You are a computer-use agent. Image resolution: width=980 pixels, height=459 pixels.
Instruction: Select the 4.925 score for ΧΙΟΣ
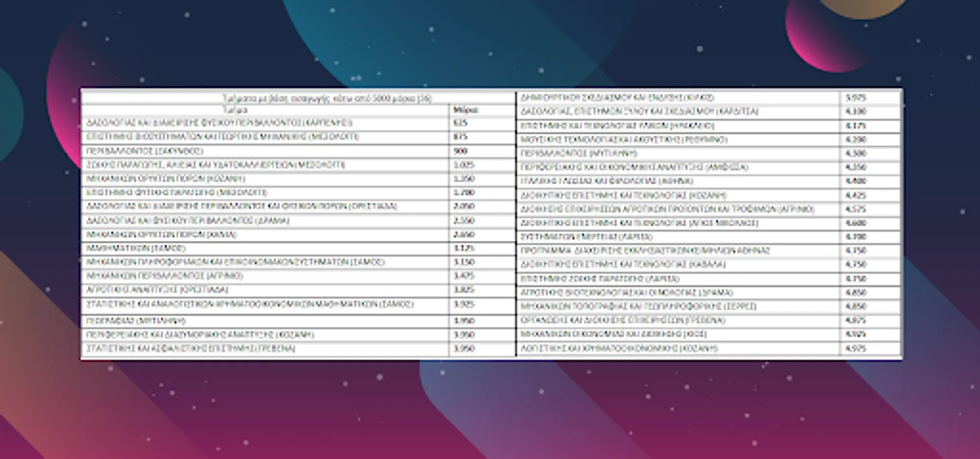point(856,334)
